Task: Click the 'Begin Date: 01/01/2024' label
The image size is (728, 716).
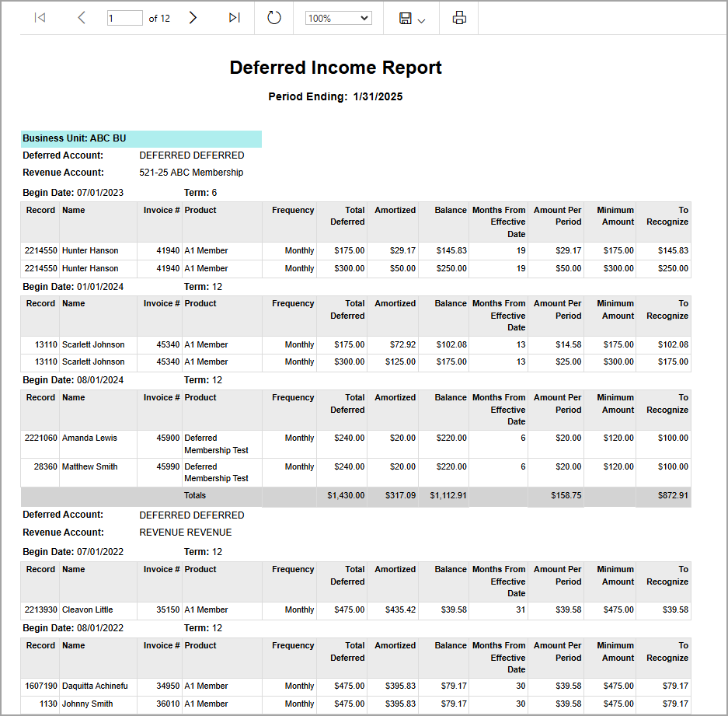Action: [x=73, y=287]
